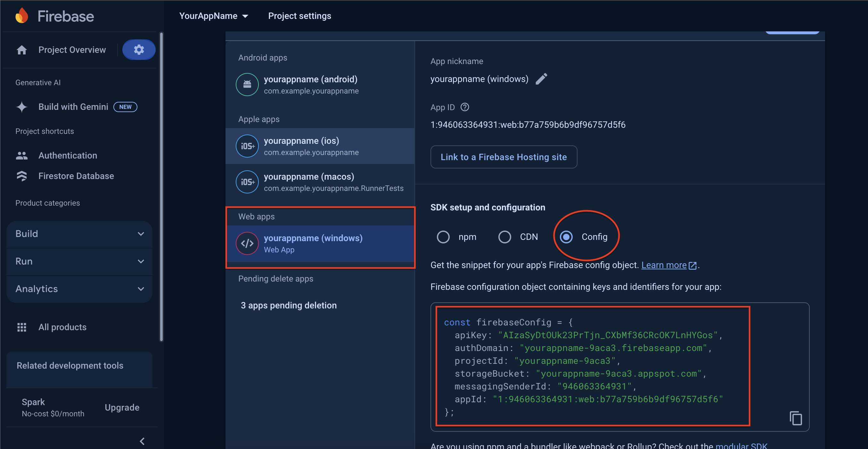Collapse the sidebar with the left chevron

142,441
